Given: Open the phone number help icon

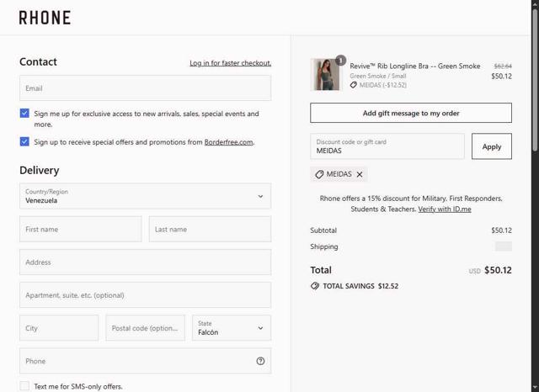Looking at the screenshot, I should [x=260, y=361].
